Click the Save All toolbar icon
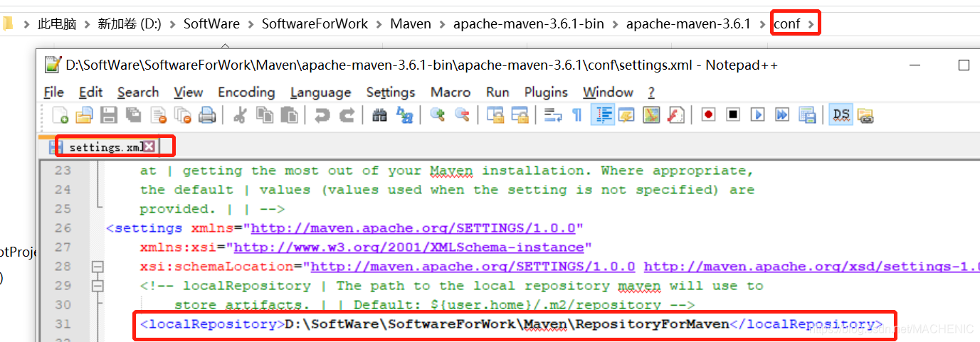 tap(133, 115)
